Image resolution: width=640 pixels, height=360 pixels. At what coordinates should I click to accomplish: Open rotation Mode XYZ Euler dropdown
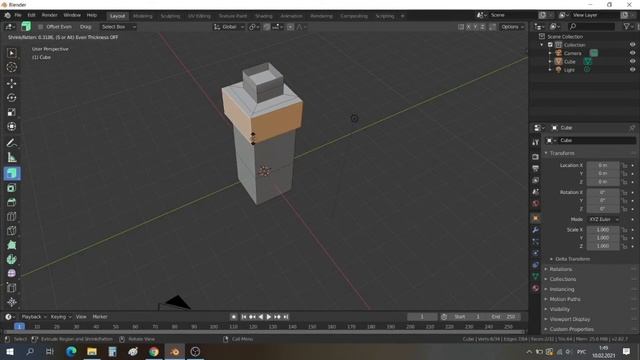[x=603, y=220]
